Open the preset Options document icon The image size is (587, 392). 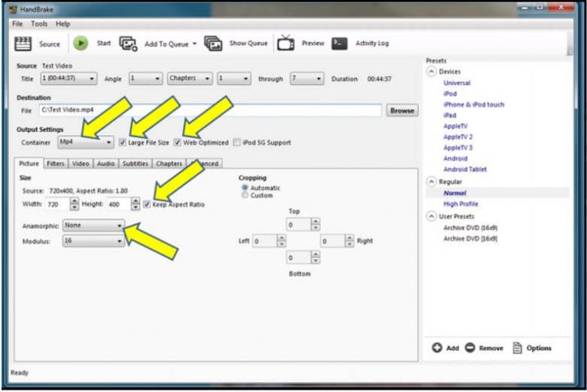(517, 348)
